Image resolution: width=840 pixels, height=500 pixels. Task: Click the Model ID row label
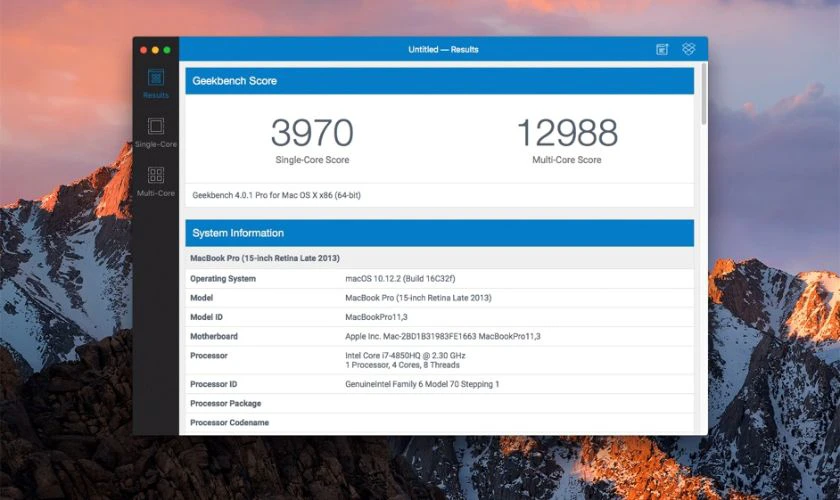coord(206,317)
